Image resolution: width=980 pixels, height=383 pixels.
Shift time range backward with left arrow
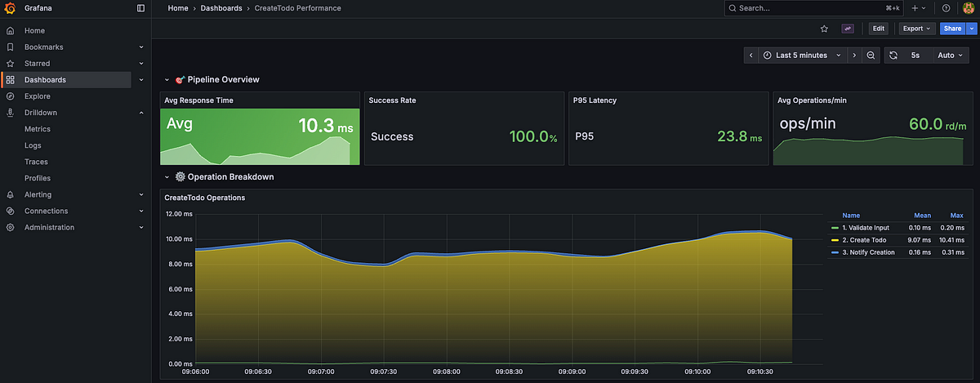[x=751, y=56]
